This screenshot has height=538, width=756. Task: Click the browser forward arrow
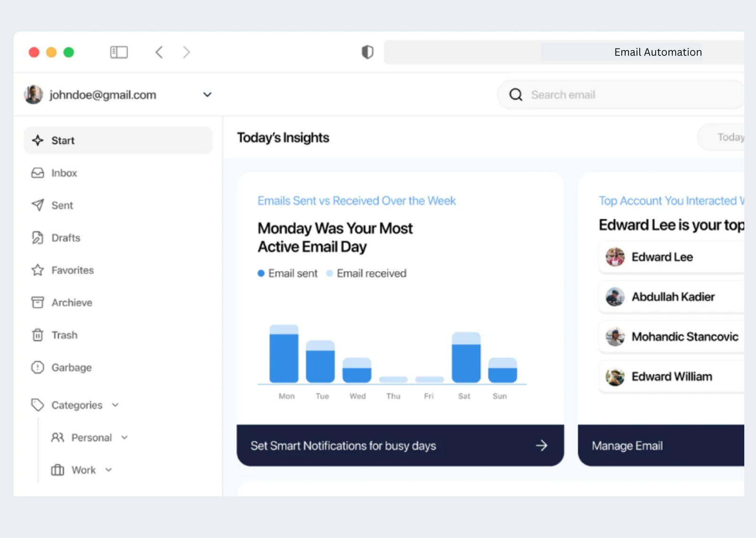click(187, 52)
